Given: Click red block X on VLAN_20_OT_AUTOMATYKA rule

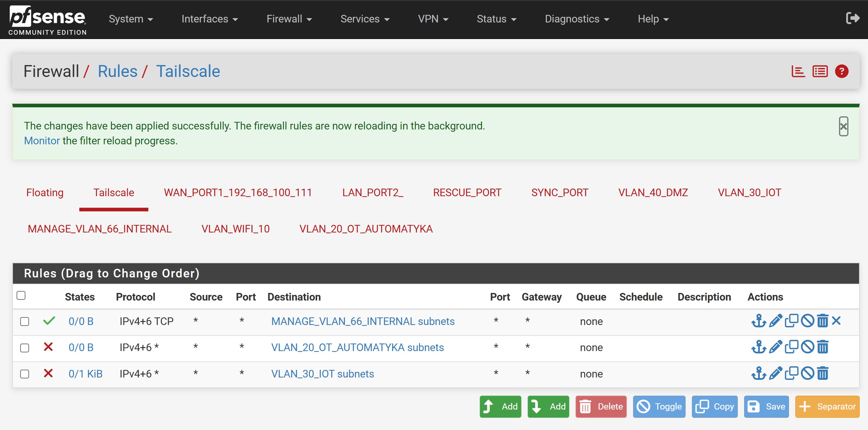Looking at the screenshot, I should (x=48, y=347).
